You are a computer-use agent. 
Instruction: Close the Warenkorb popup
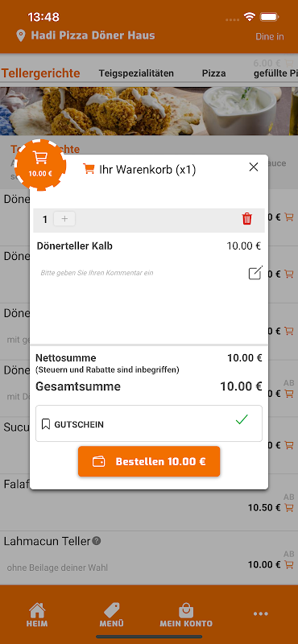[x=254, y=167]
